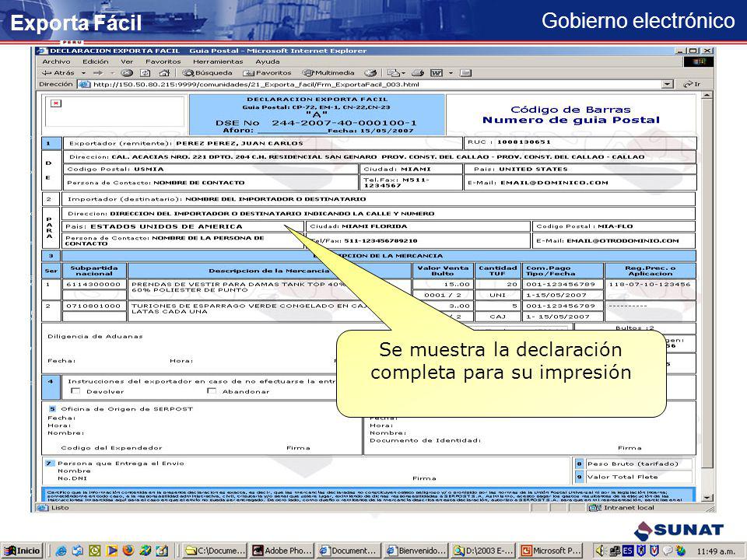Image resolution: width=747 pixels, height=560 pixels.
Task: Click the 11:49 a.m. clock
Action: (x=716, y=551)
